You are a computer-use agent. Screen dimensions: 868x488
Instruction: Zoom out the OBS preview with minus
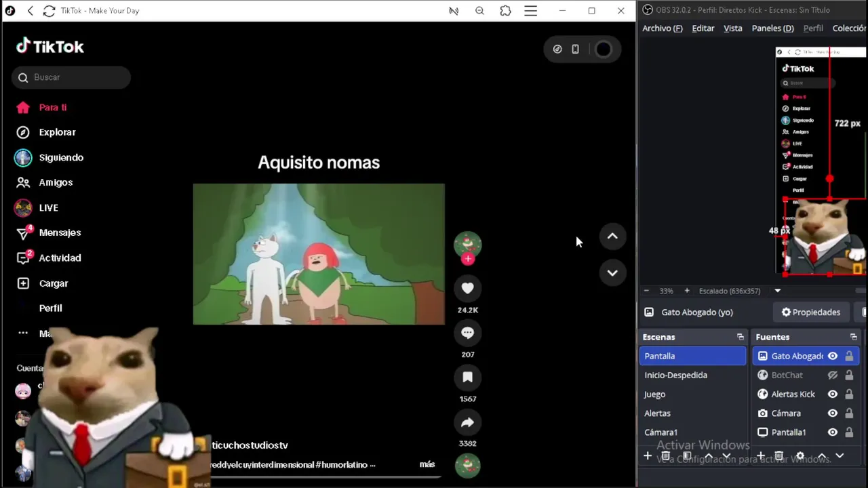646,291
